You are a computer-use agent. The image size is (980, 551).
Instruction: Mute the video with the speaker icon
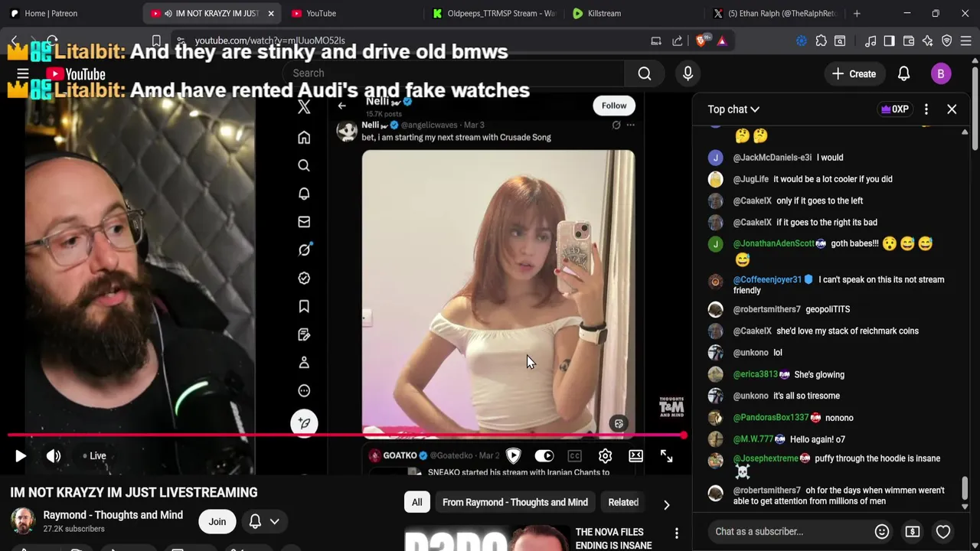pos(54,456)
